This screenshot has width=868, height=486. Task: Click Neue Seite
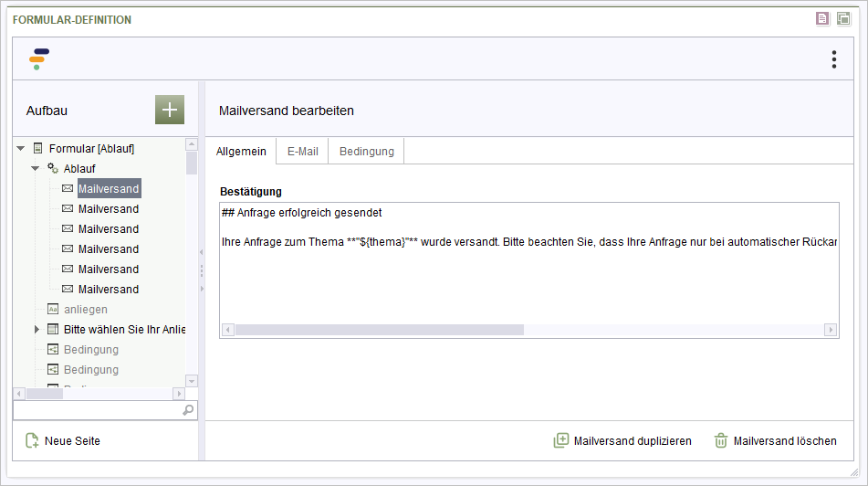point(63,440)
